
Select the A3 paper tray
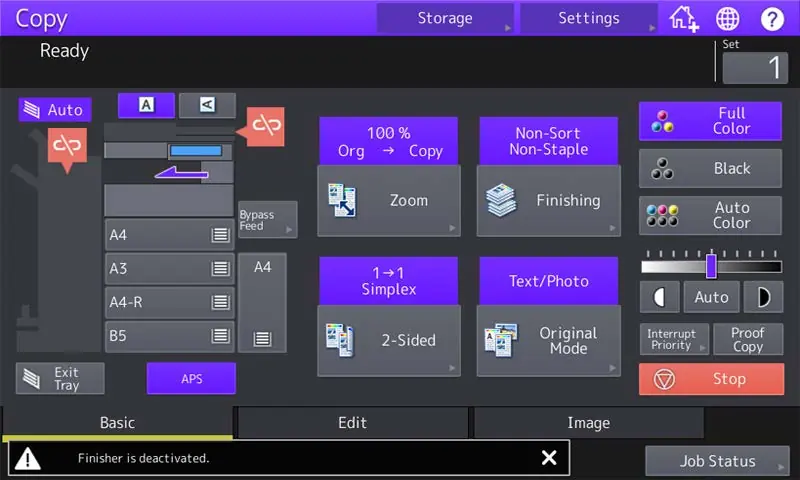tap(169, 268)
